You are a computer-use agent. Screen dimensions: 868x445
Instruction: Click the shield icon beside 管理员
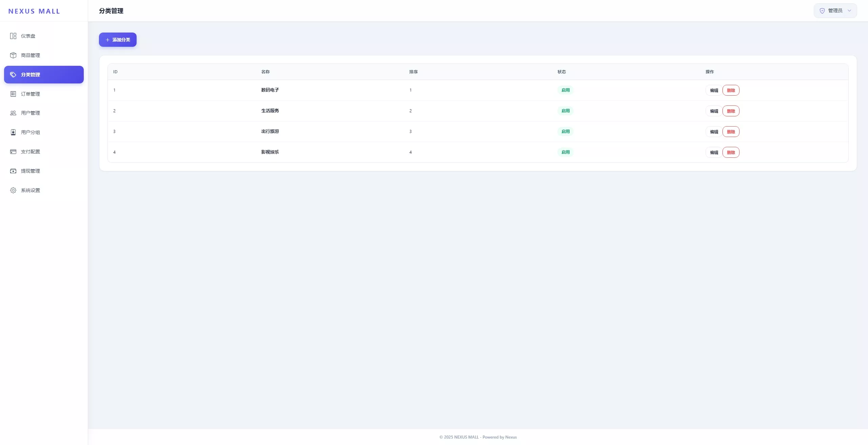click(822, 11)
